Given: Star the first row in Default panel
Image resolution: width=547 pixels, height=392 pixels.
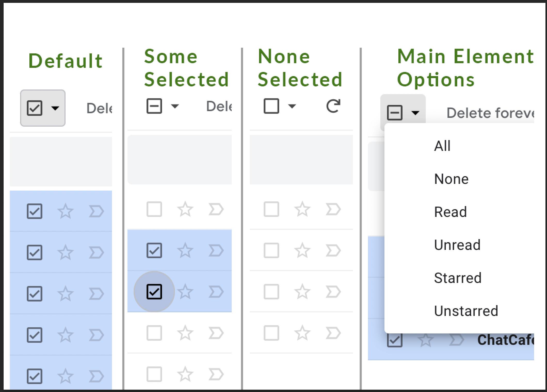Looking at the screenshot, I should pyautogui.click(x=65, y=211).
